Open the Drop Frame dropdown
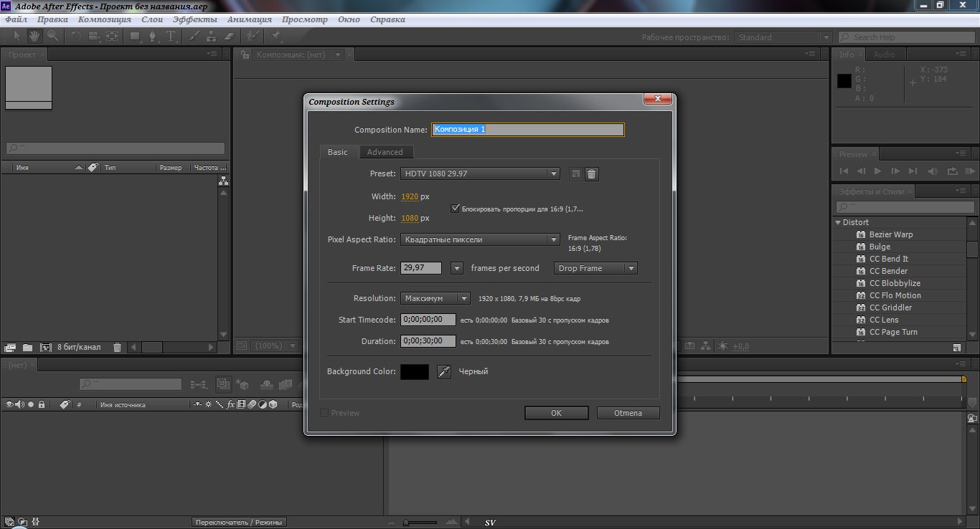Image resolution: width=980 pixels, height=529 pixels. point(595,268)
